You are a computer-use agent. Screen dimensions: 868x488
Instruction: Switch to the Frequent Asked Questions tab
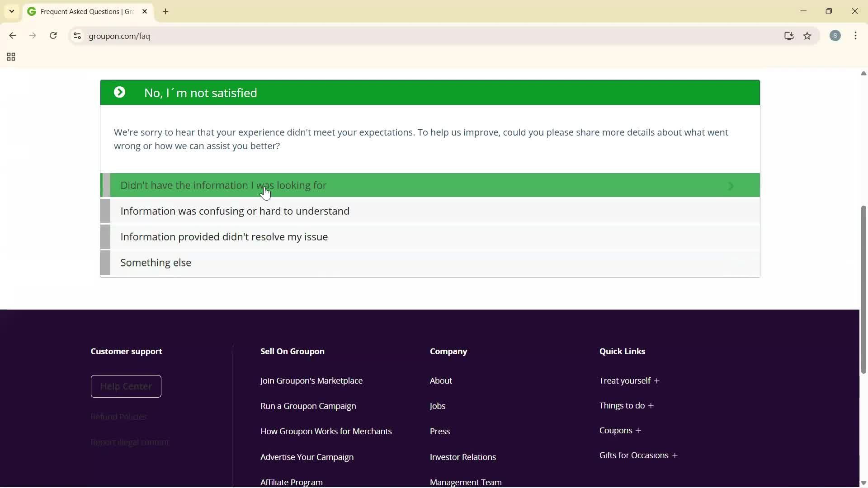coord(81,11)
